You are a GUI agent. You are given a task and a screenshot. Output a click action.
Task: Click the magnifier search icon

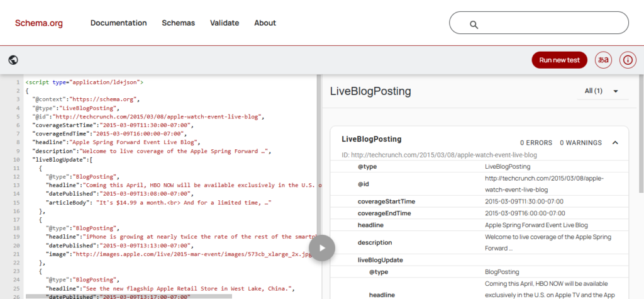474,25
